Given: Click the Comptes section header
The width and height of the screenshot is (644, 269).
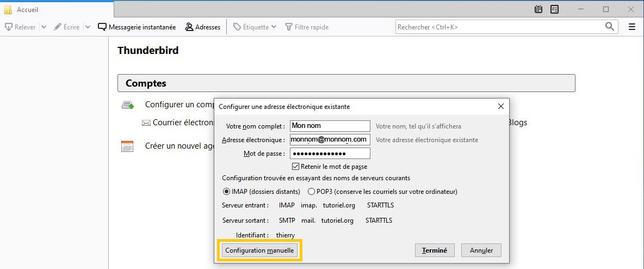Looking at the screenshot, I should 346,83.
